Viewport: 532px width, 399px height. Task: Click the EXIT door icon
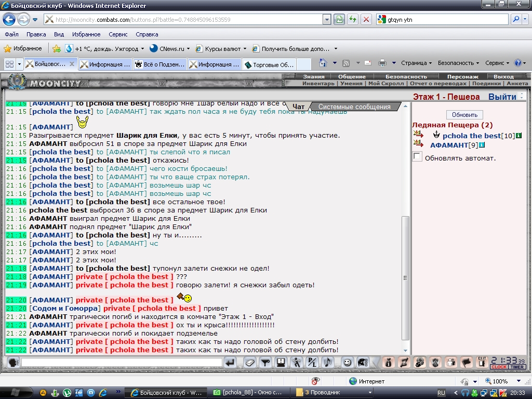[x=482, y=362]
